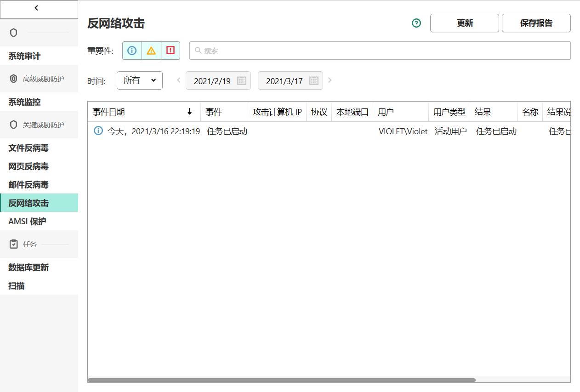Toggle the blue info severity filter
Viewport: 580px width, 392px height.
(x=132, y=51)
